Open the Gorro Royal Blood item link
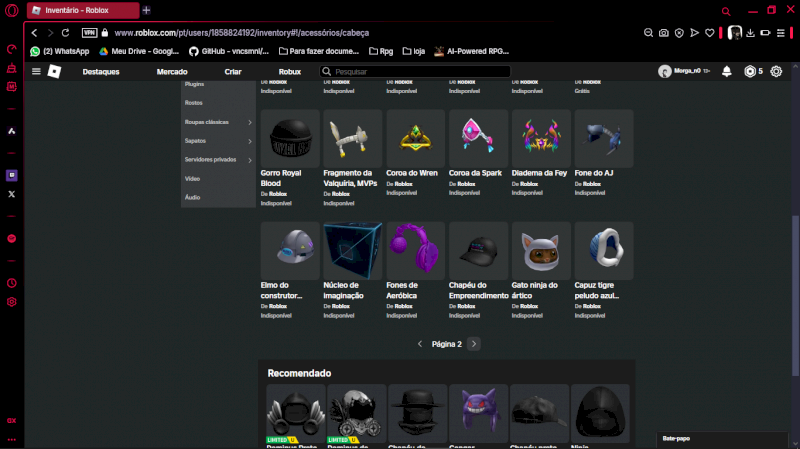 click(281, 178)
